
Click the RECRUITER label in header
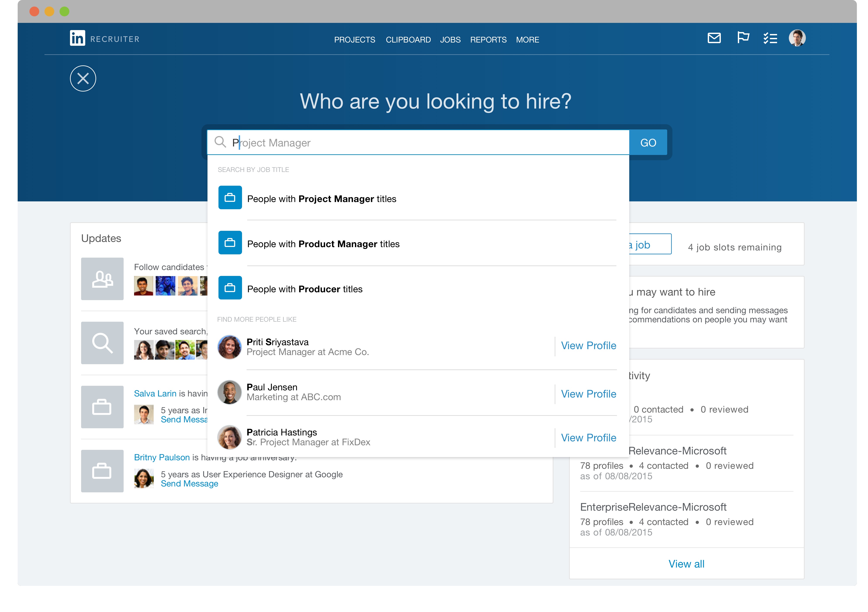pyautogui.click(x=115, y=39)
